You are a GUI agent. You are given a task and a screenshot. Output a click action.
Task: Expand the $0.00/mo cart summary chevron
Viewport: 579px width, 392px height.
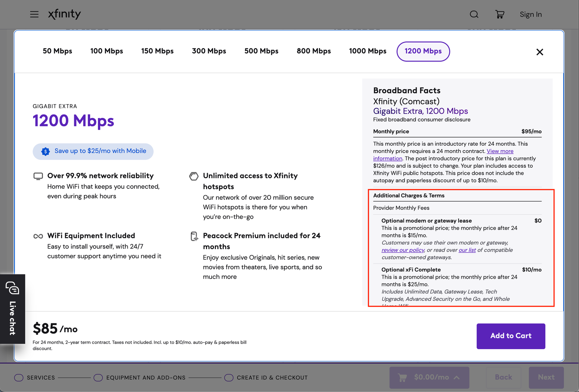(x=457, y=378)
